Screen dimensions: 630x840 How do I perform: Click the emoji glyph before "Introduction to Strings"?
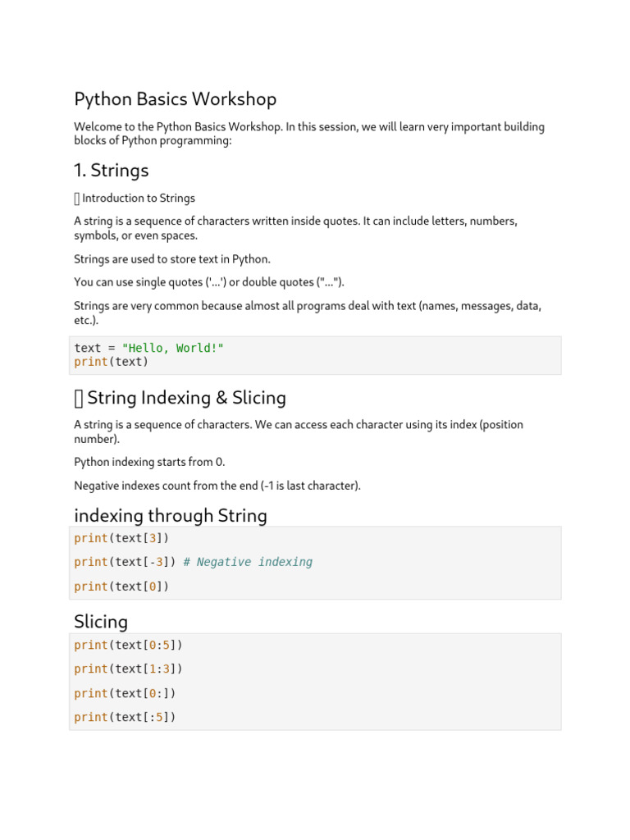coord(77,199)
